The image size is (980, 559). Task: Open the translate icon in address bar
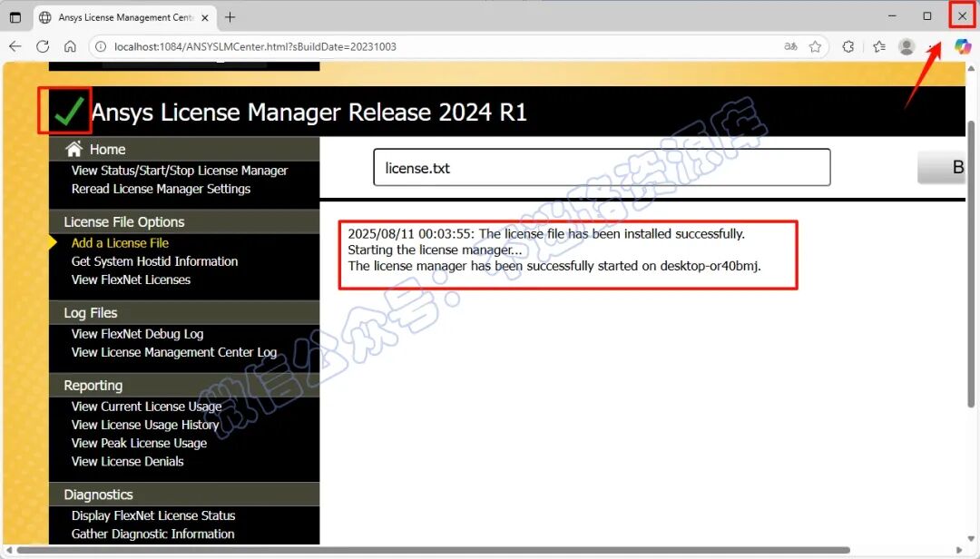tap(790, 46)
